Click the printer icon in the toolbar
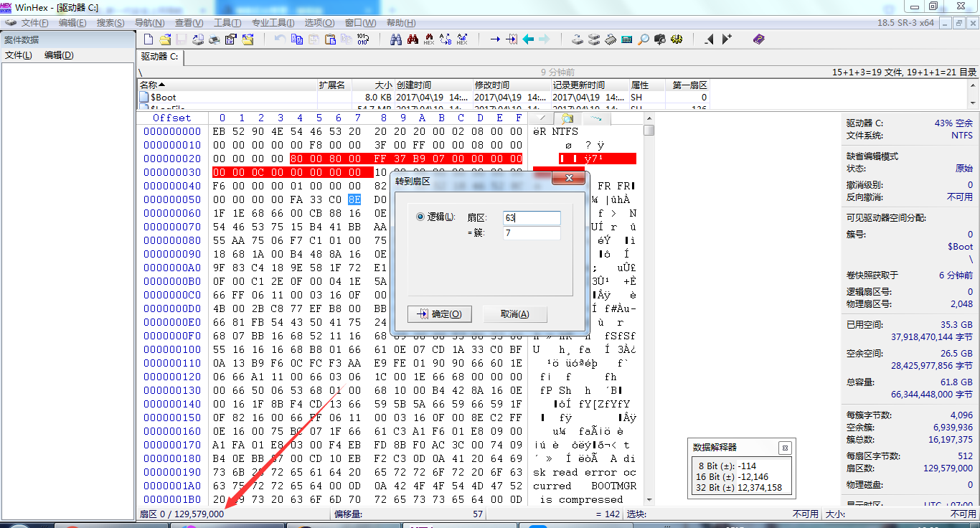 pyautogui.click(x=215, y=39)
